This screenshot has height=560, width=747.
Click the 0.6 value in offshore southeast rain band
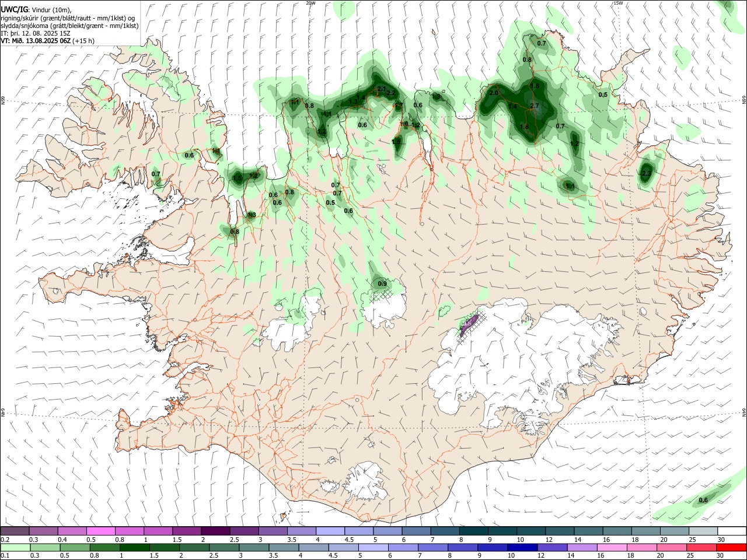703,500
